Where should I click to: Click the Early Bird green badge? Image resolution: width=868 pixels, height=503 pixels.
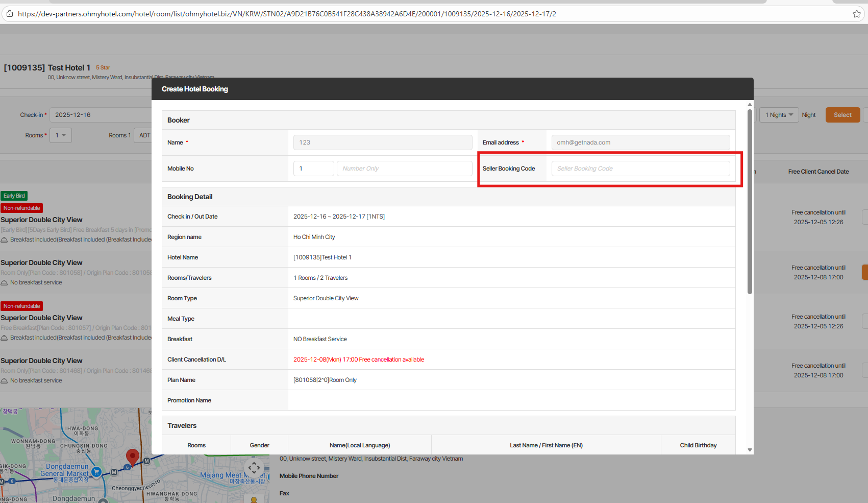click(x=14, y=196)
